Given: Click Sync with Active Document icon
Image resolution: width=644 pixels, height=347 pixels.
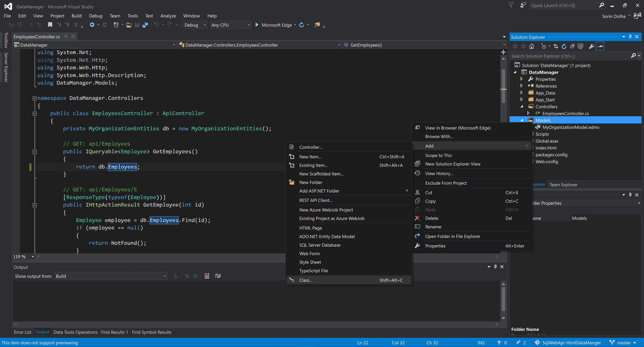Looking at the screenshot, I should tap(555, 46).
